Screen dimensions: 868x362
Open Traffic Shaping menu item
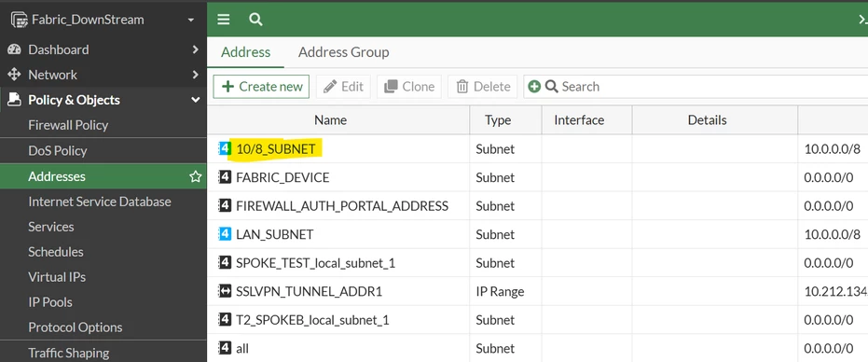[69, 353]
